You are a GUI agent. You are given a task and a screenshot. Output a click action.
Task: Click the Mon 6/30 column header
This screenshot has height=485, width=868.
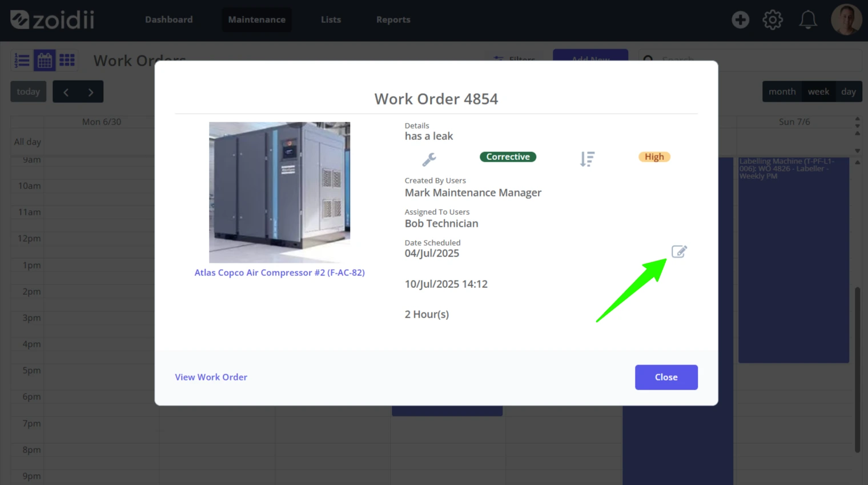(101, 122)
